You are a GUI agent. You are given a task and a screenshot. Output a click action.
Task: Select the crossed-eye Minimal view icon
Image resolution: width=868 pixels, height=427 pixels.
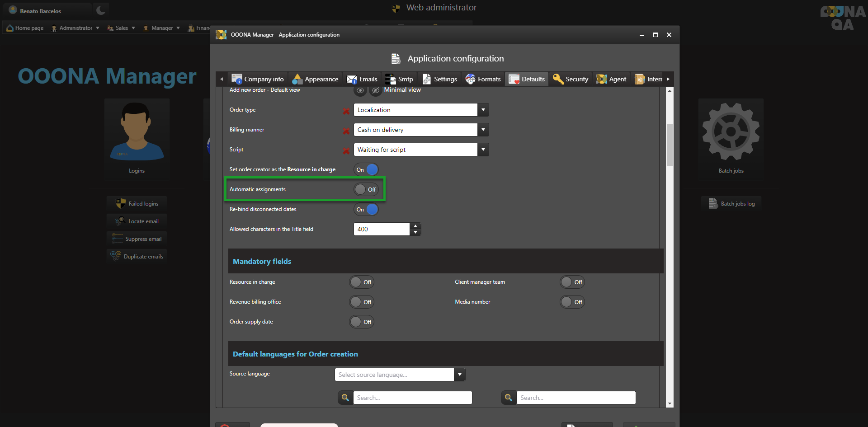point(375,90)
